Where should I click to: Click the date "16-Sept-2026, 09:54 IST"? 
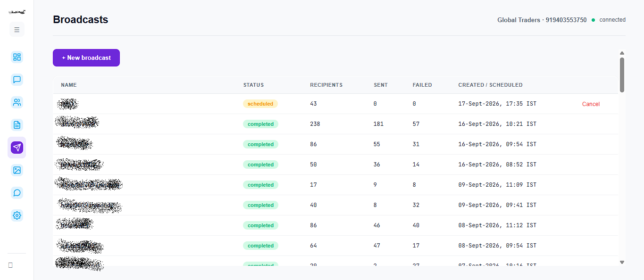(497, 144)
